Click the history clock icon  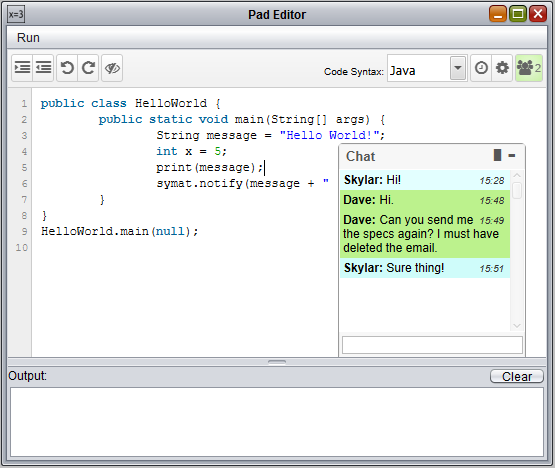pyautogui.click(x=481, y=68)
